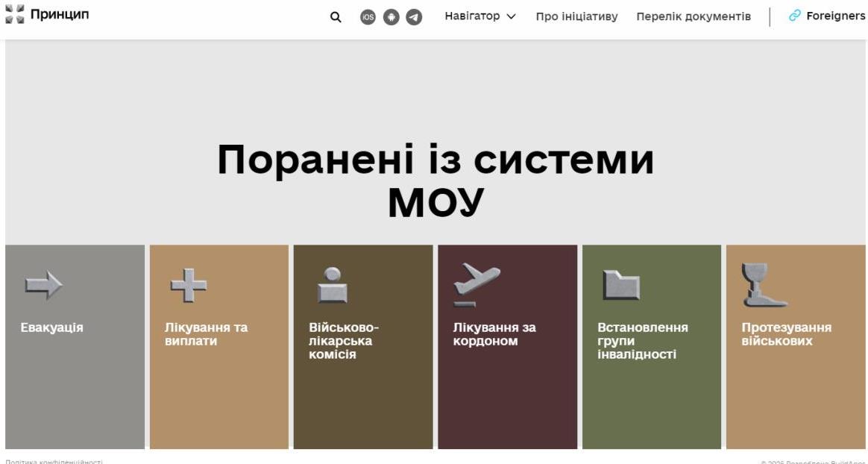Open Політика конфіденційності footer link
Image resolution: width=868 pixels, height=464 pixels.
(54, 461)
